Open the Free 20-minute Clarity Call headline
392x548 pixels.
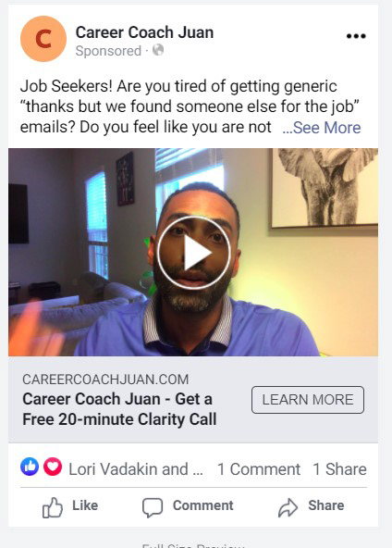pyautogui.click(x=119, y=409)
